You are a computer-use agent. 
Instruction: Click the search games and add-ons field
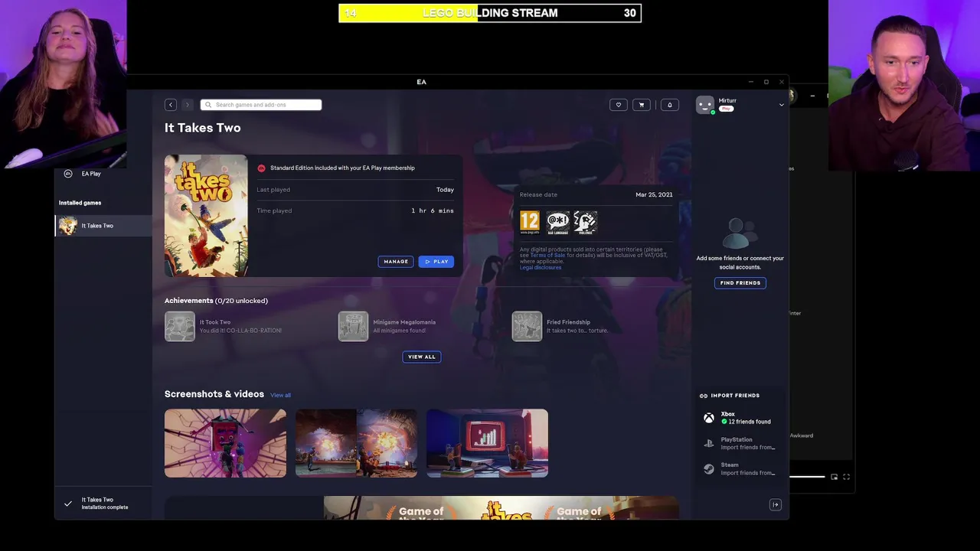[x=261, y=105]
